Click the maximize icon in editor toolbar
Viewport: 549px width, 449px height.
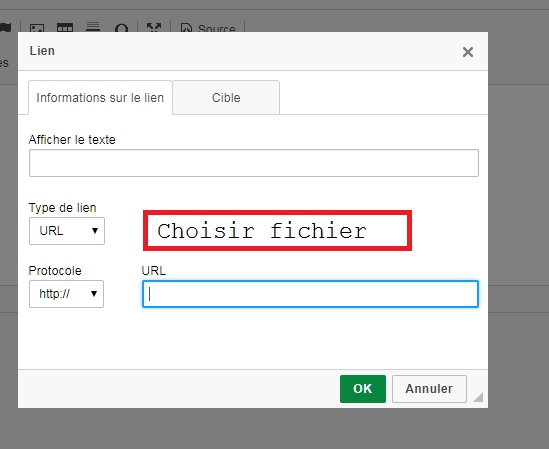[x=154, y=28]
